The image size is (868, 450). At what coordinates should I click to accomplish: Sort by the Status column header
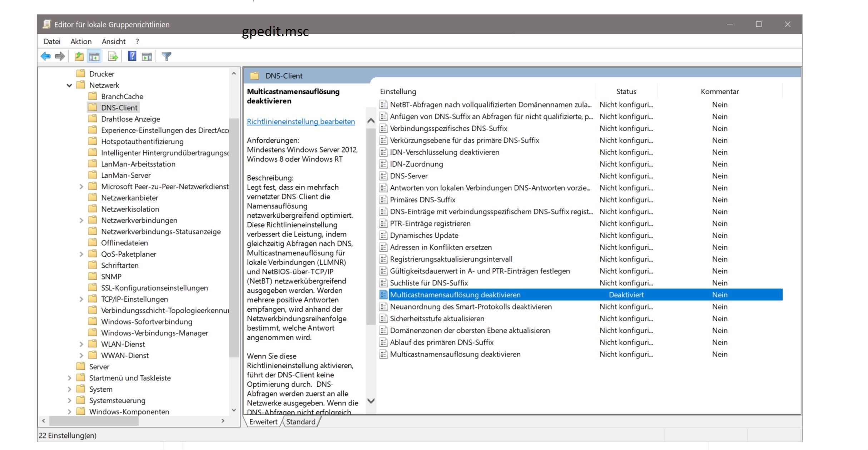pyautogui.click(x=626, y=92)
